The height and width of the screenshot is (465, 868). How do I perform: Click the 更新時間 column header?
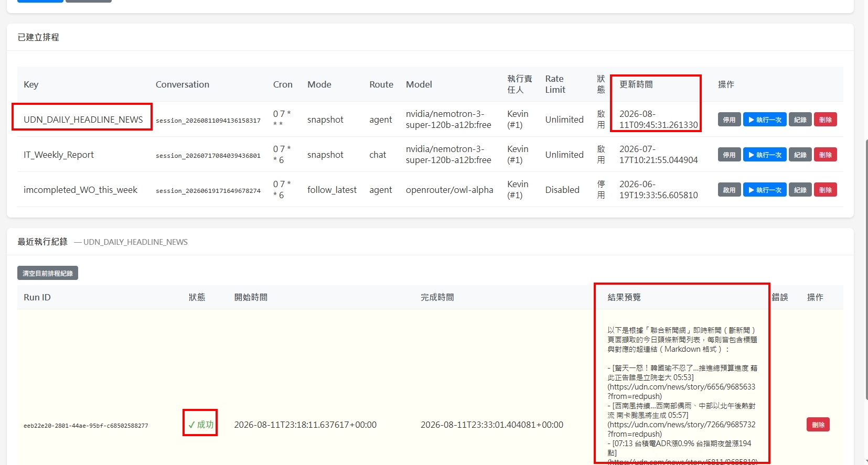pyautogui.click(x=636, y=84)
